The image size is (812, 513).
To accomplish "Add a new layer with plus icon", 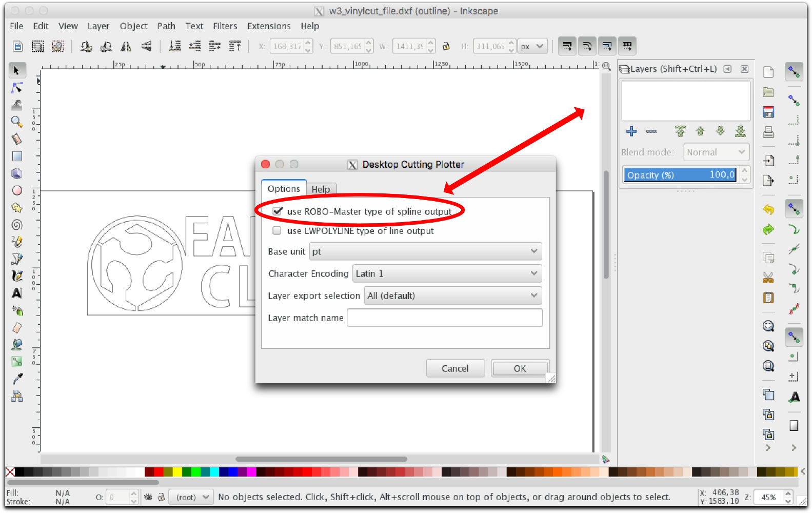I will point(631,132).
